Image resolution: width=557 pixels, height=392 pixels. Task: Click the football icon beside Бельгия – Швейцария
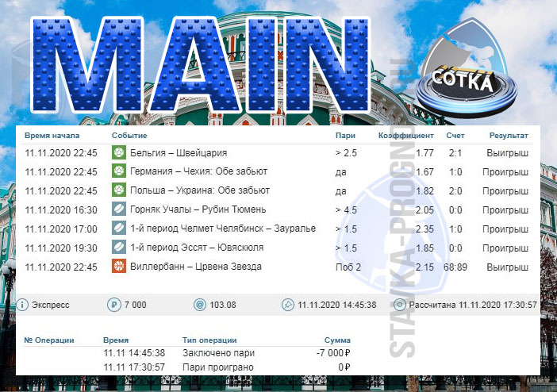[x=119, y=152]
